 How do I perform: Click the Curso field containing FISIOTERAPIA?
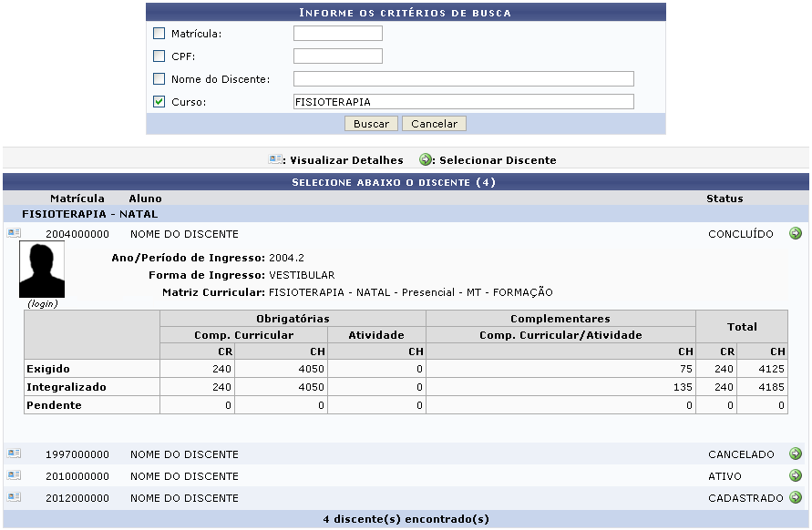pos(463,102)
